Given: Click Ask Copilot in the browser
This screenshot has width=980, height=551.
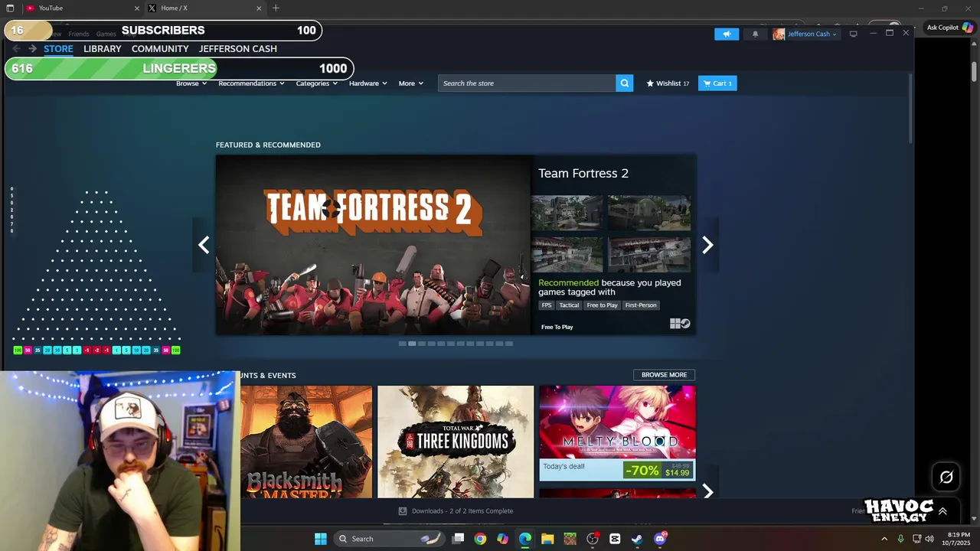Looking at the screenshot, I should [949, 28].
